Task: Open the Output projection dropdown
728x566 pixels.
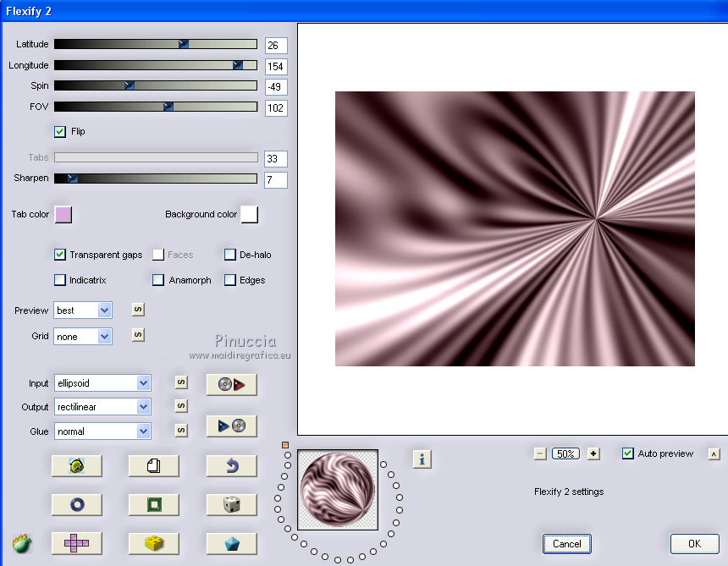Action: click(x=102, y=407)
